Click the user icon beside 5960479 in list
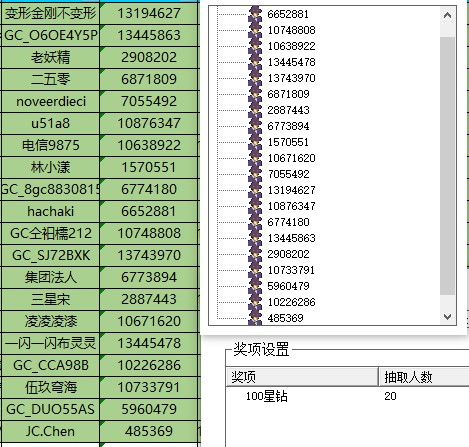The height and width of the screenshot is (447, 469). (255, 286)
